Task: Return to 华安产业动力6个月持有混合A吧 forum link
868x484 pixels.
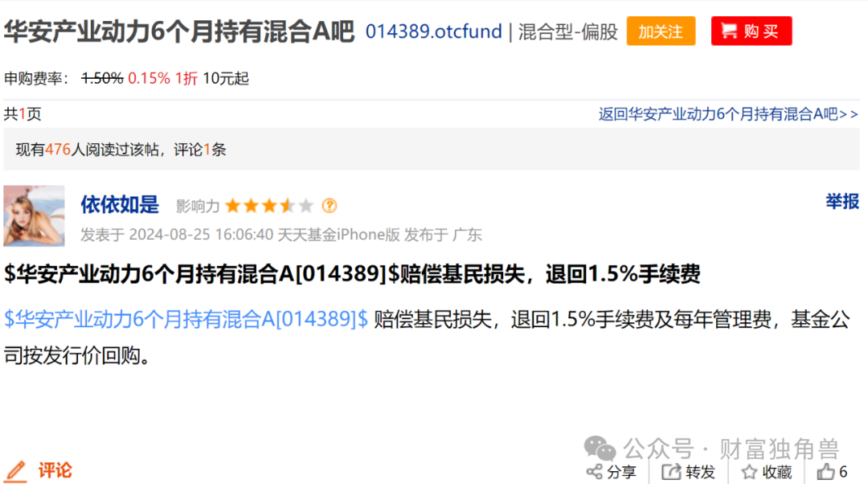Action: [x=728, y=114]
